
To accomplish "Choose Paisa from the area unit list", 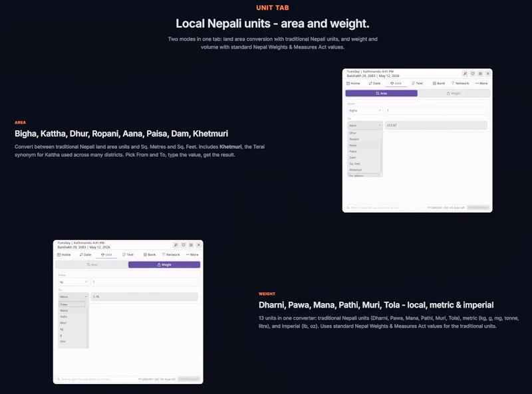I will [364, 151].
